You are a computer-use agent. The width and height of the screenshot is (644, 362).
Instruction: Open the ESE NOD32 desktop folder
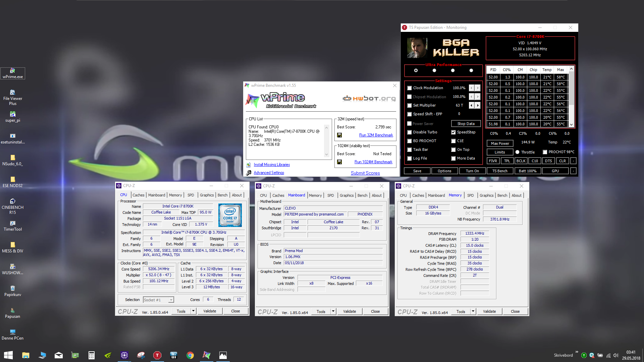point(13,182)
